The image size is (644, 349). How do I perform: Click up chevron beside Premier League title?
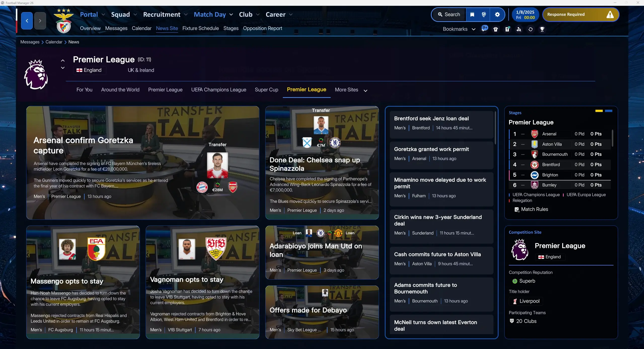click(x=63, y=61)
